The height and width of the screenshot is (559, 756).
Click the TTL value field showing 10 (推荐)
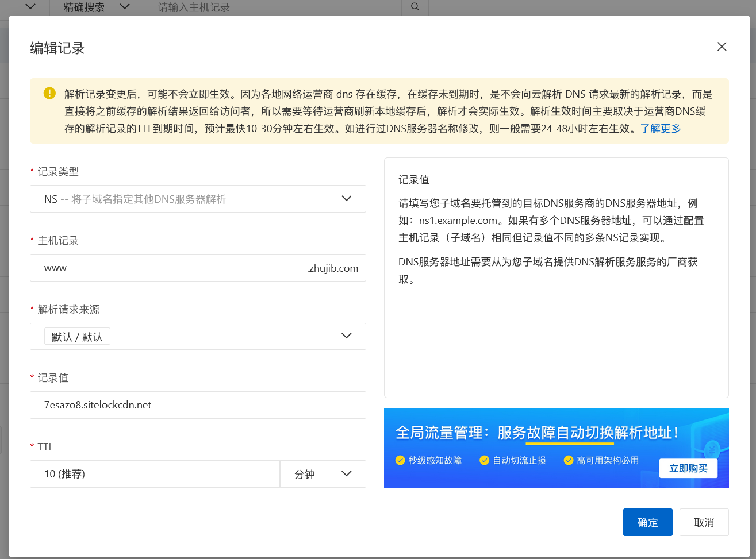point(155,474)
